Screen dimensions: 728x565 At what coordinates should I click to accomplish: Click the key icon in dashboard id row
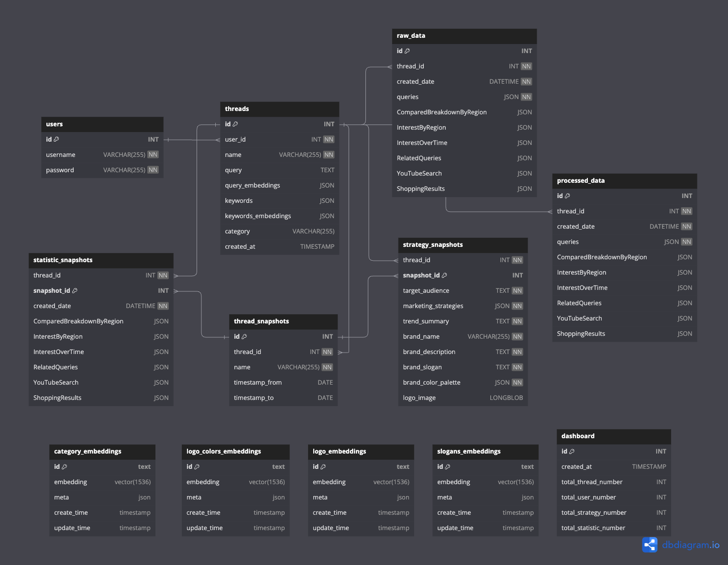coord(572,451)
